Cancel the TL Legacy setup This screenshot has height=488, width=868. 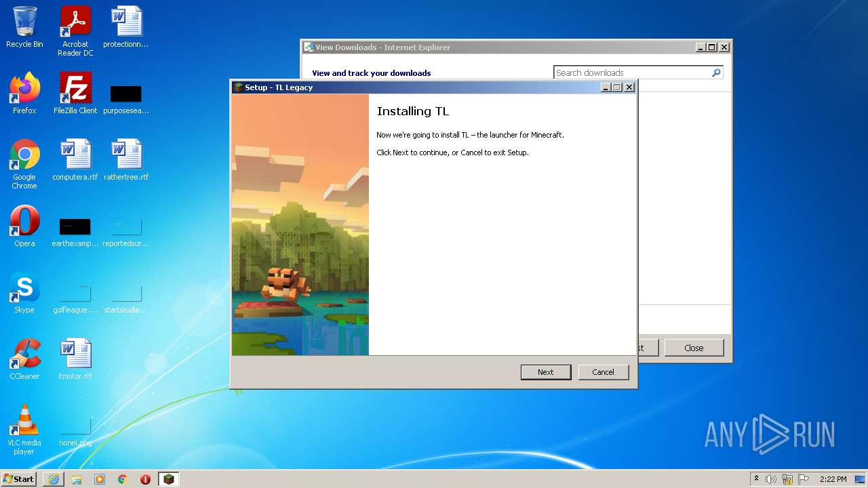pos(604,372)
